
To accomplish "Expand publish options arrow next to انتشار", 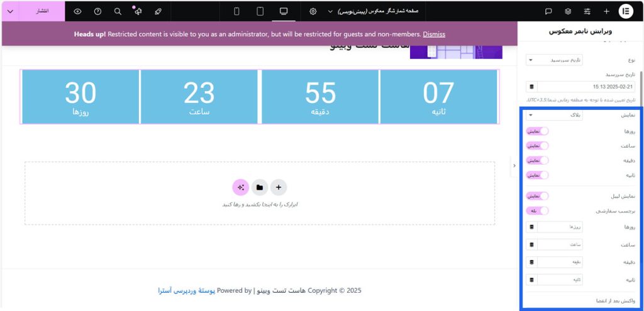I will click(x=10, y=11).
